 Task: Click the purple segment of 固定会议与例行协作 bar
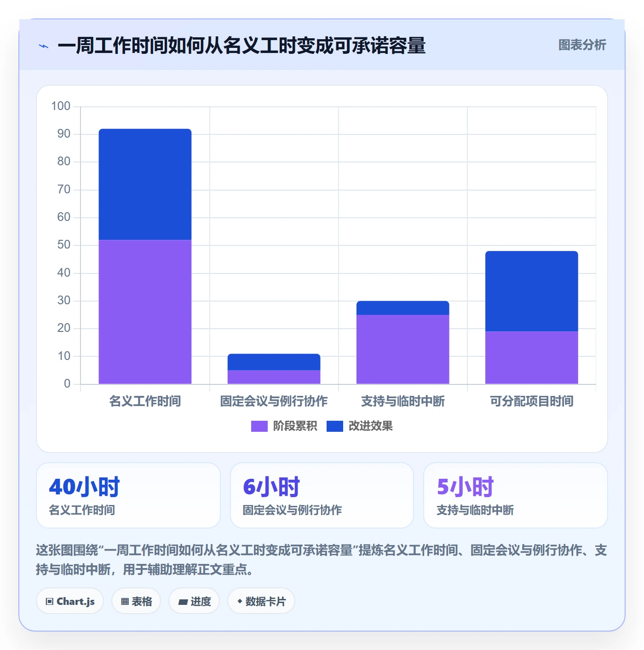[274, 377]
